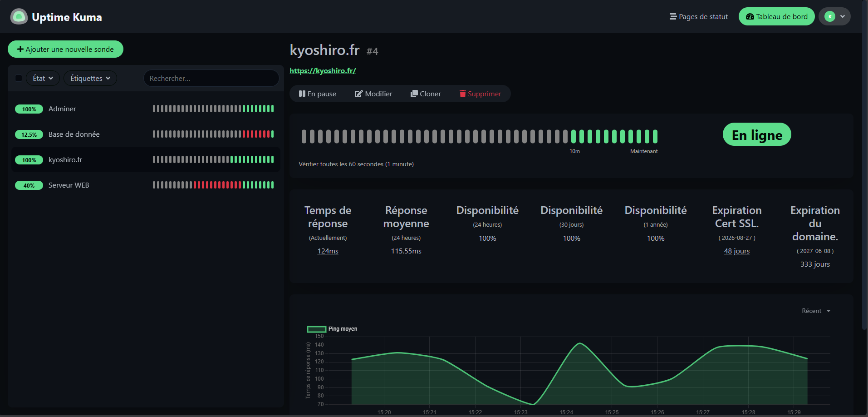Open the Étiquettes filter dropdown

[x=90, y=78]
